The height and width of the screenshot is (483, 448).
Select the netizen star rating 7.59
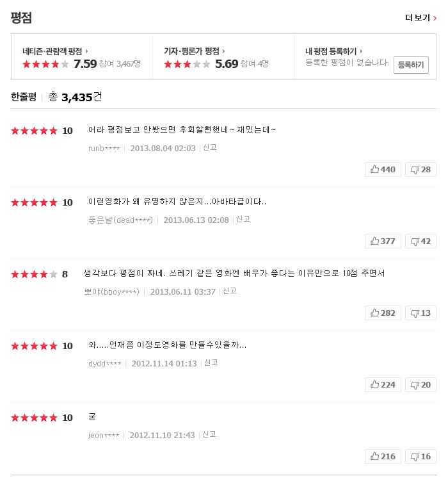60,64
